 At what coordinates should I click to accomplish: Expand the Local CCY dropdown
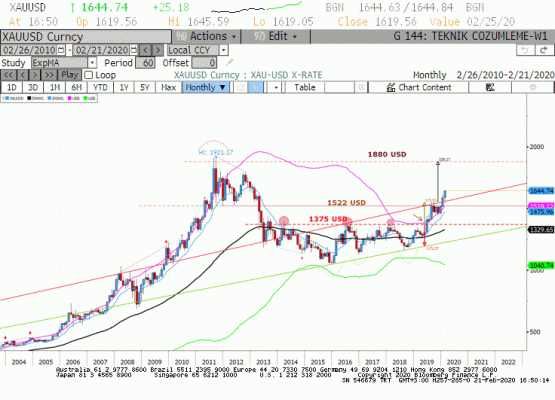pos(223,50)
